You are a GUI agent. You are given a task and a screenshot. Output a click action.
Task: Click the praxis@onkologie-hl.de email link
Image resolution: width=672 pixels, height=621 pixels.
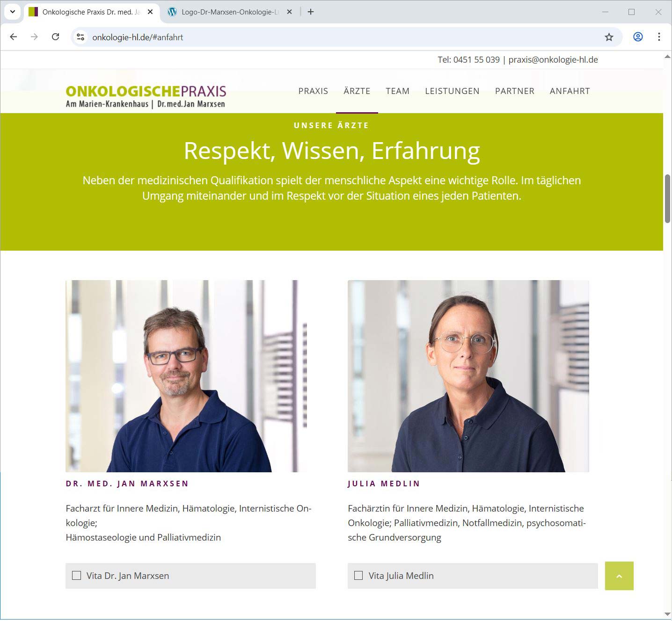tap(553, 59)
